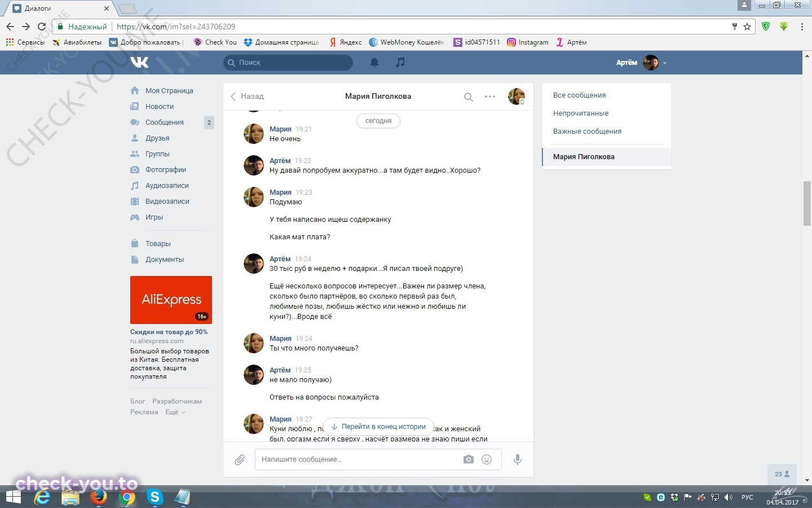This screenshot has height=508, width=812.
Task: Click Разработчикам footer link
Action: (x=177, y=401)
